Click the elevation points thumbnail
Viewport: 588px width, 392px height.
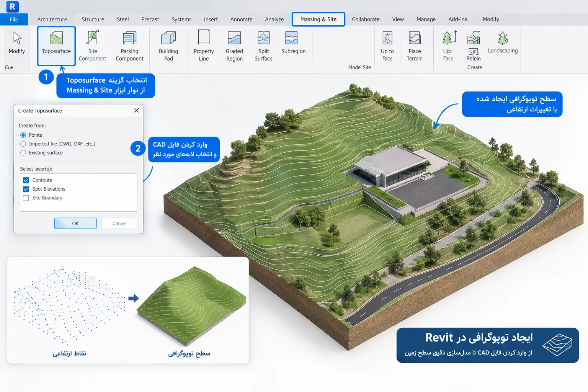pos(69,305)
